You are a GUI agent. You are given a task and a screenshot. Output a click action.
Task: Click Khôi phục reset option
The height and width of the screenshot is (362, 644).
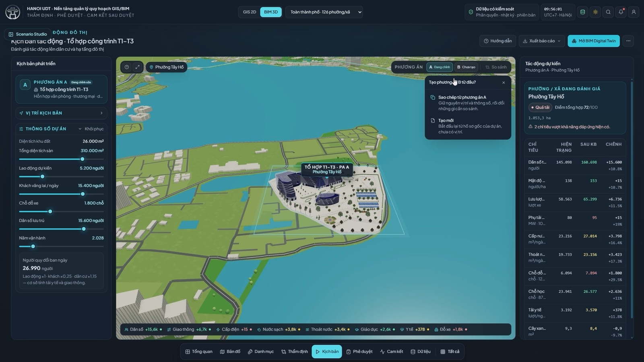[94, 129]
